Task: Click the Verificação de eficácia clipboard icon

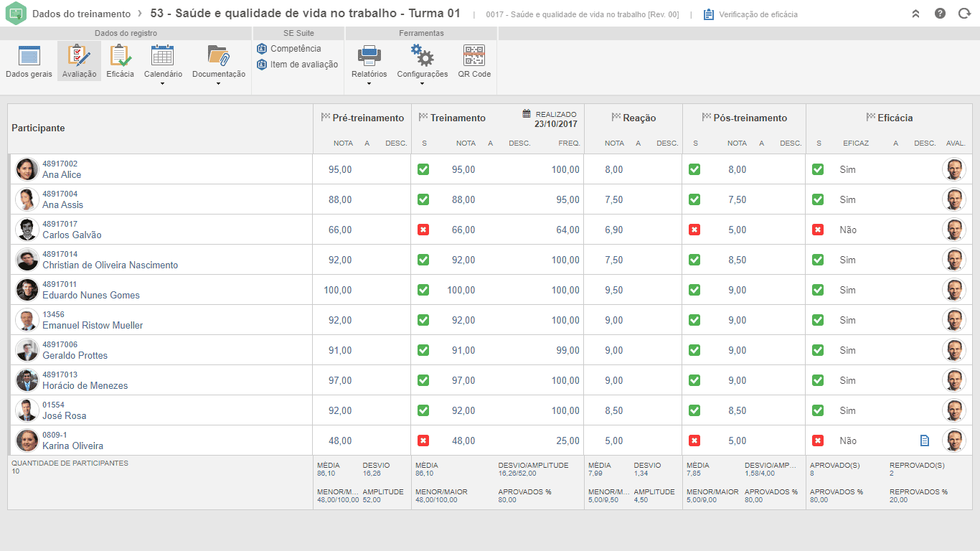Action: click(709, 14)
